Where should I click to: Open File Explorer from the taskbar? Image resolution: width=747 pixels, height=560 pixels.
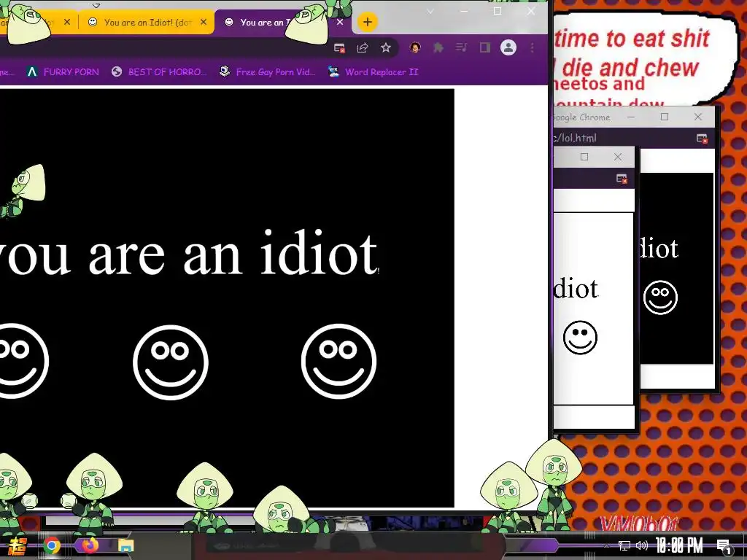(125, 545)
